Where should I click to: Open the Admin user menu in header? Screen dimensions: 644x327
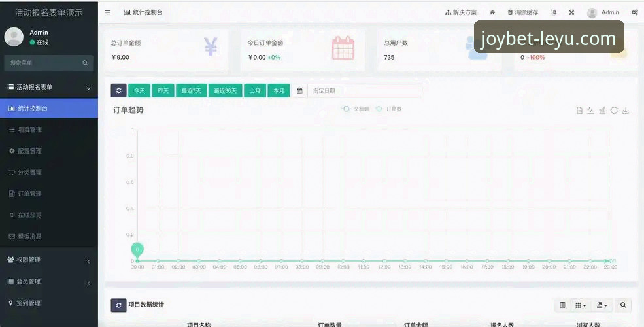603,12
